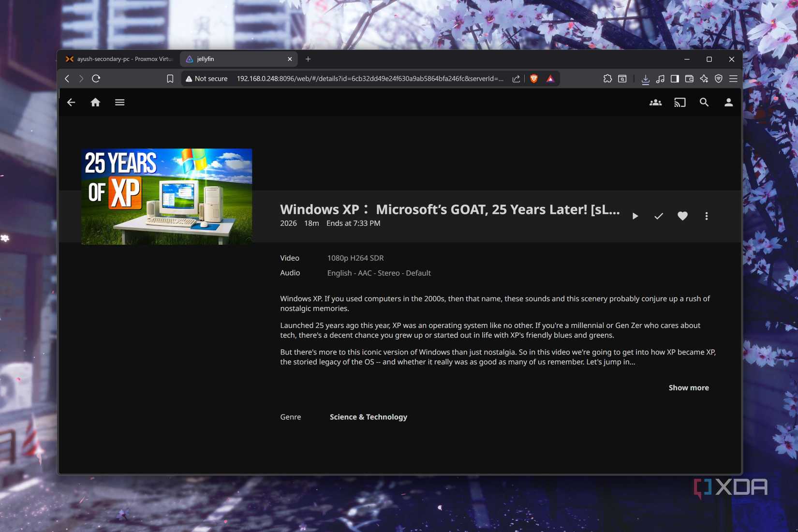Click the video title 'Windows XP: Microsoft's GOAT'
This screenshot has height=532, width=798.
point(450,209)
